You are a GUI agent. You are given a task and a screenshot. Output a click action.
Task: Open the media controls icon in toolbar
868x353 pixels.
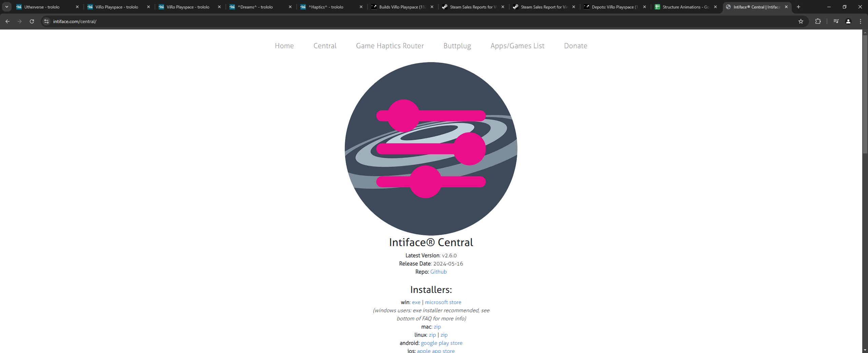pyautogui.click(x=836, y=21)
